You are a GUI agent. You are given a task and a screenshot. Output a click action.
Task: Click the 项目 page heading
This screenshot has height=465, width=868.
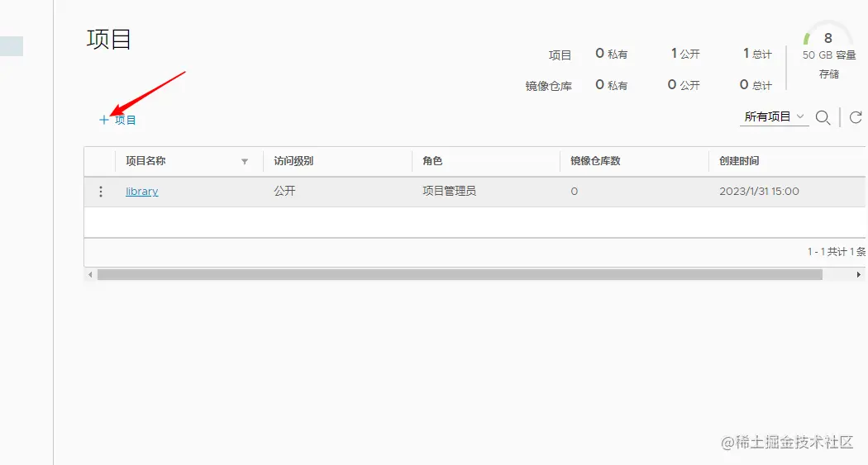click(108, 40)
